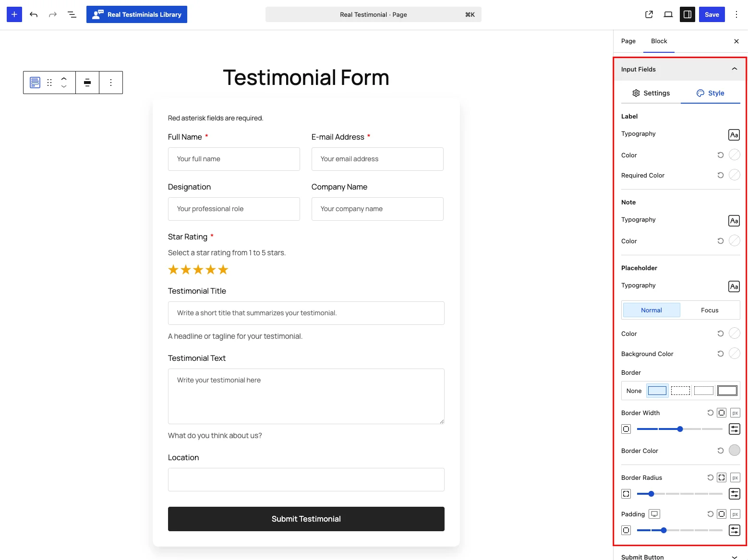This screenshot has height=560, width=748.
Task: Open Padding unit px dropdown
Action: tap(735, 514)
